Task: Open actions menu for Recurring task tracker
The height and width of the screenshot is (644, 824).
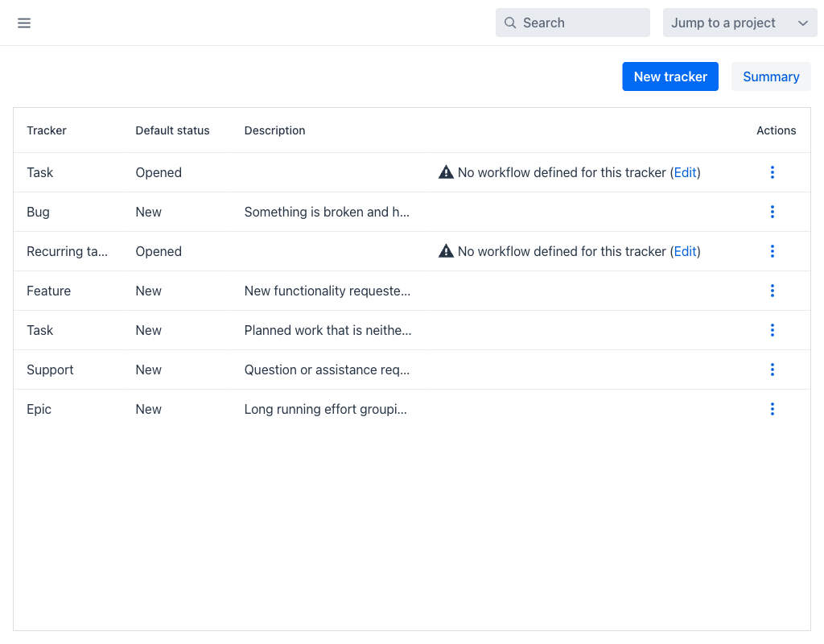Action: [772, 251]
